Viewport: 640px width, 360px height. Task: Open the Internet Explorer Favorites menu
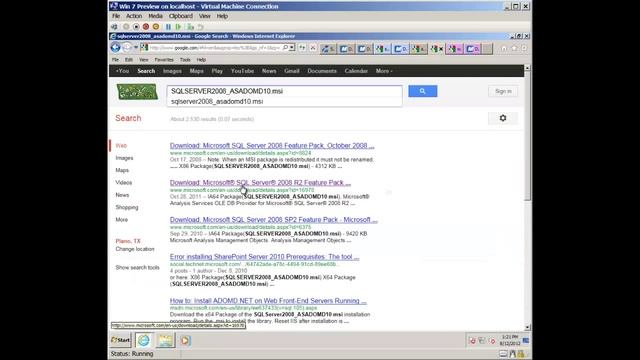[x=164, y=60]
